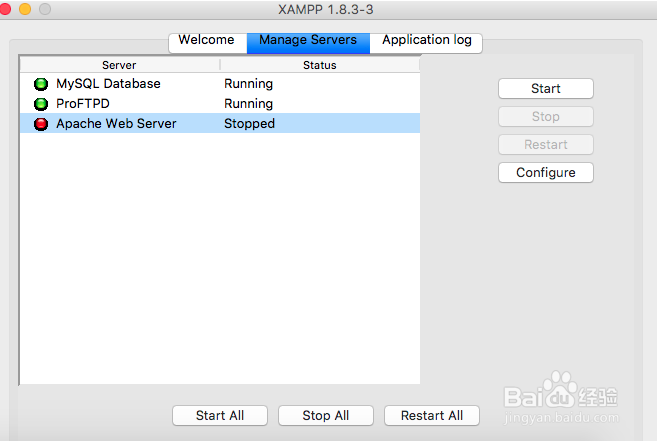Click the green status light beside MySQL Database
This screenshot has width=657, height=441.
point(41,84)
